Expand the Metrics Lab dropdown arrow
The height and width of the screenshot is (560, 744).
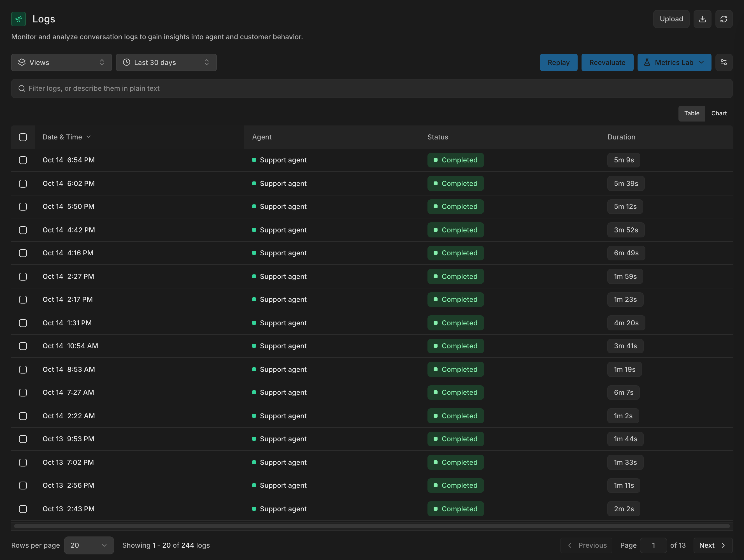701,62
